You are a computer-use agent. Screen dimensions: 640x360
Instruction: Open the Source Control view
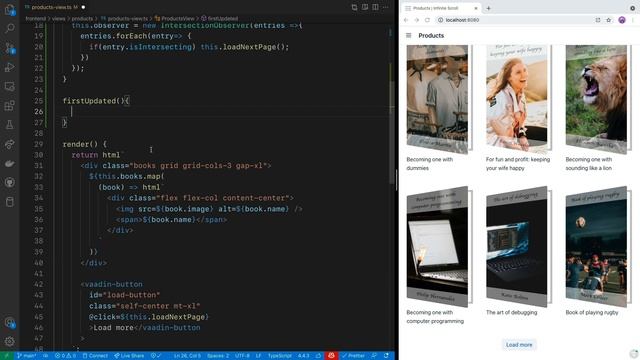point(9,48)
